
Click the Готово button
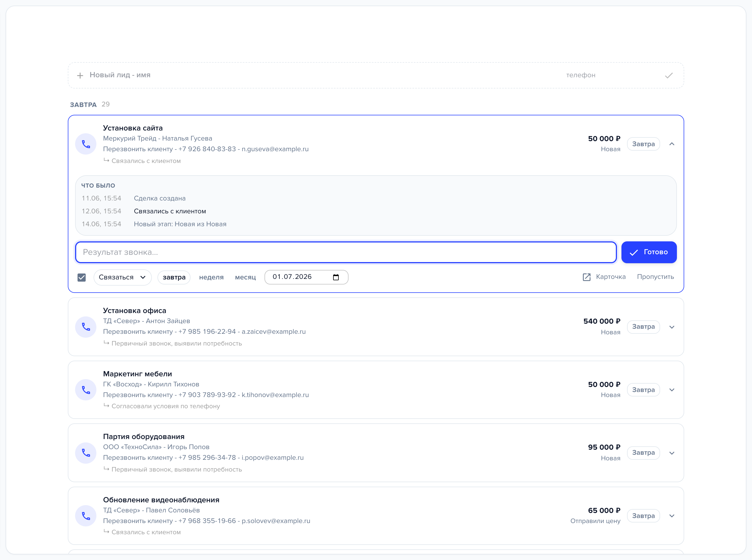tap(649, 252)
